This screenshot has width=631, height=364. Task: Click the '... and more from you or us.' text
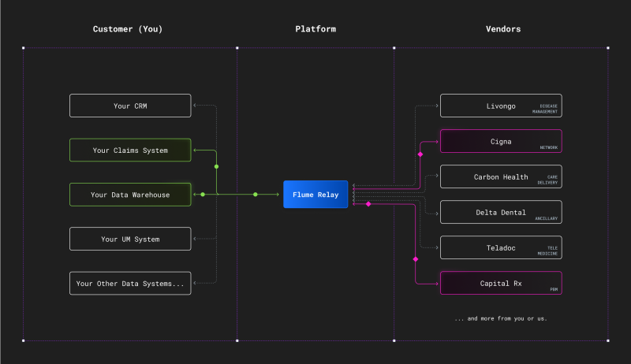coord(501,318)
